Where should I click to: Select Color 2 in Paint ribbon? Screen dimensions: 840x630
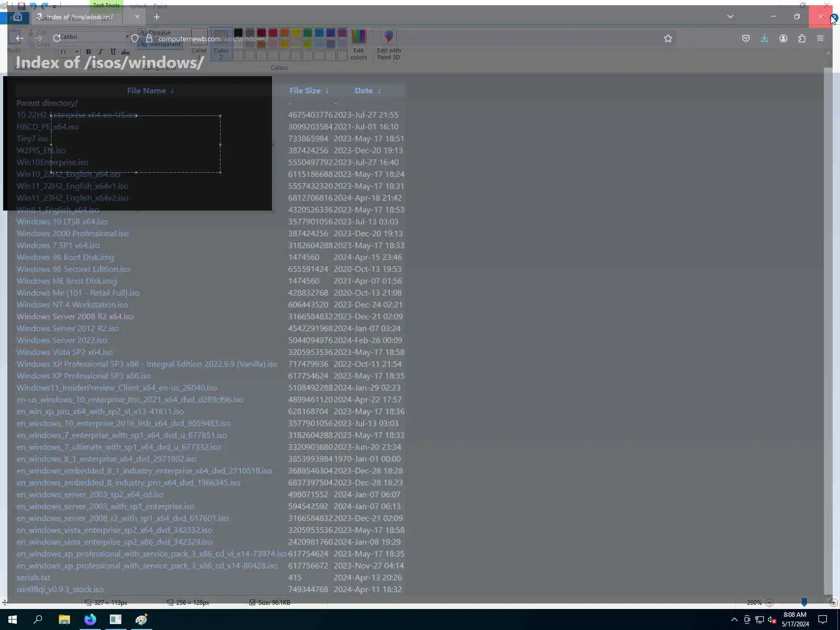point(221,44)
